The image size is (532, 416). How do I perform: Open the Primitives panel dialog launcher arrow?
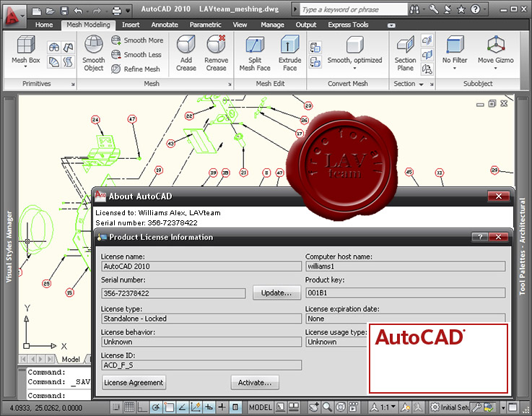click(x=73, y=84)
